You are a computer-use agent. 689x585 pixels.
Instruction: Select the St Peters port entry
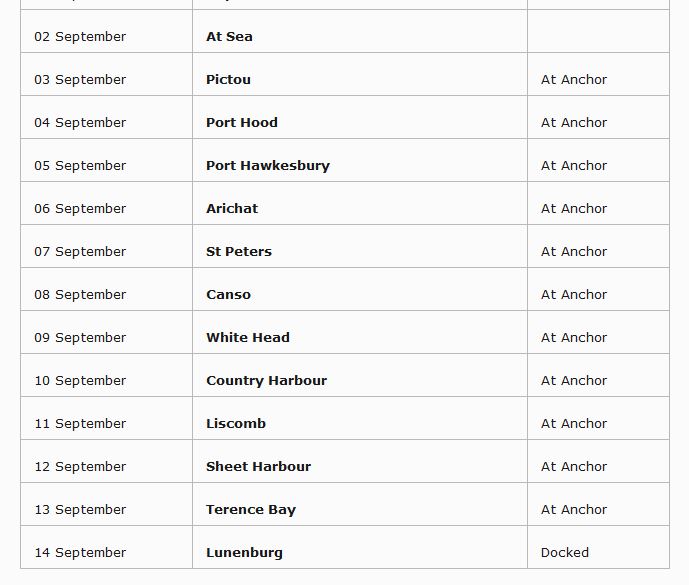tap(239, 252)
